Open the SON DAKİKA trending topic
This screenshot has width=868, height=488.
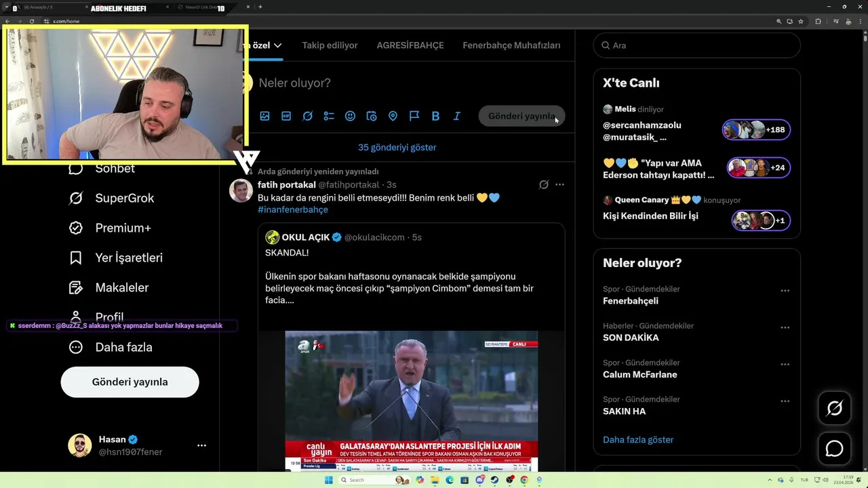tap(631, 338)
